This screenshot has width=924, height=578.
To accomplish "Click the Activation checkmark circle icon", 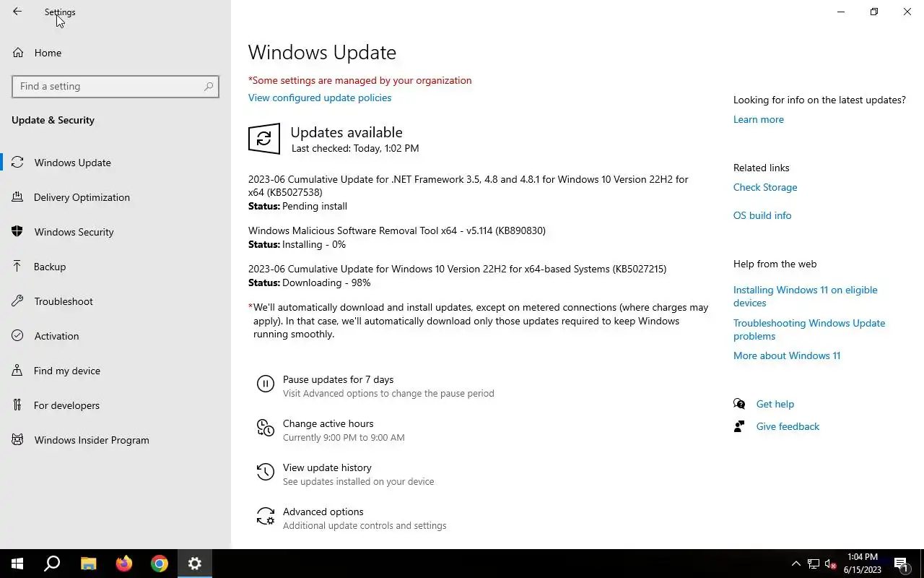I will pos(17,336).
